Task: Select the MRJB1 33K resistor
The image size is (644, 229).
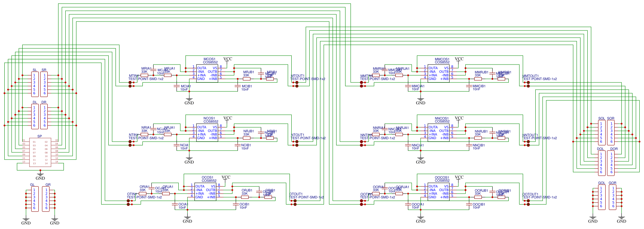Action: click(246, 79)
